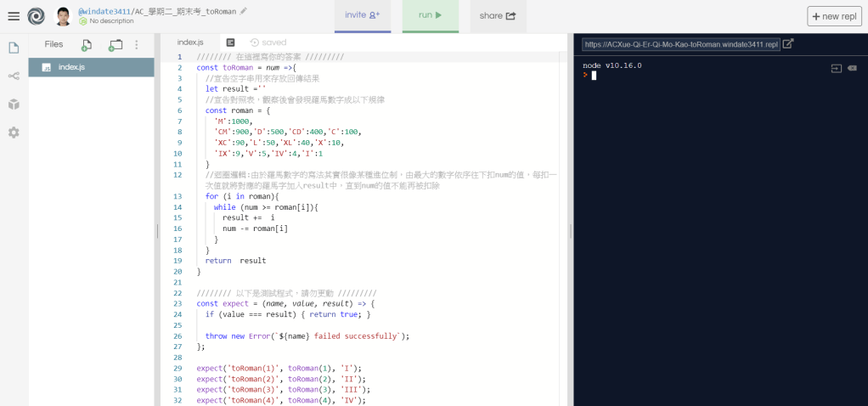868x406 pixels.
Task: Click the add new file icon
Action: click(x=87, y=44)
